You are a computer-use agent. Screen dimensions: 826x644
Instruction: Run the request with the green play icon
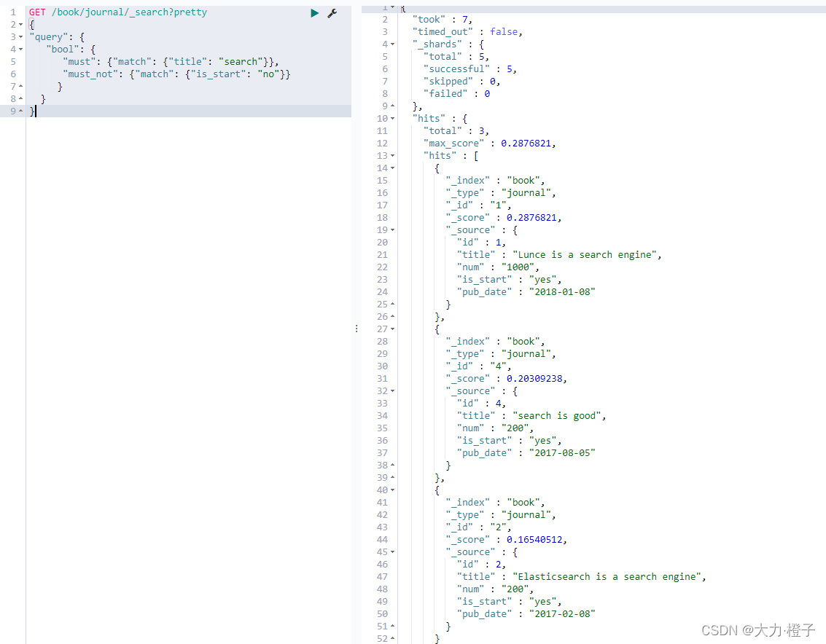tap(314, 13)
